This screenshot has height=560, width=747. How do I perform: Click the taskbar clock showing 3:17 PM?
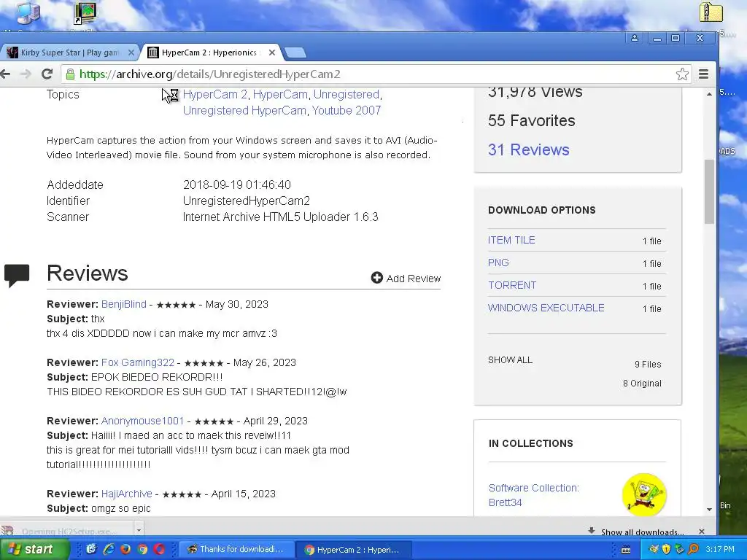coord(720,549)
